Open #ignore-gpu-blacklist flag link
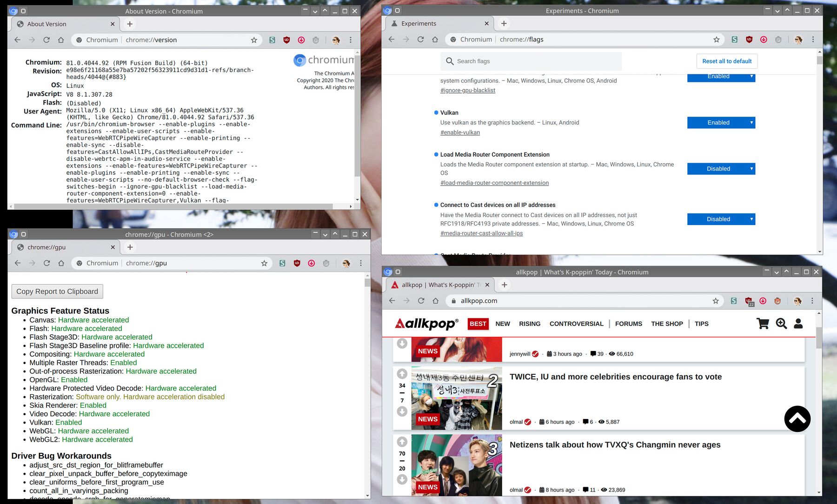Viewport: 837px width, 504px height. click(x=468, y=90)
